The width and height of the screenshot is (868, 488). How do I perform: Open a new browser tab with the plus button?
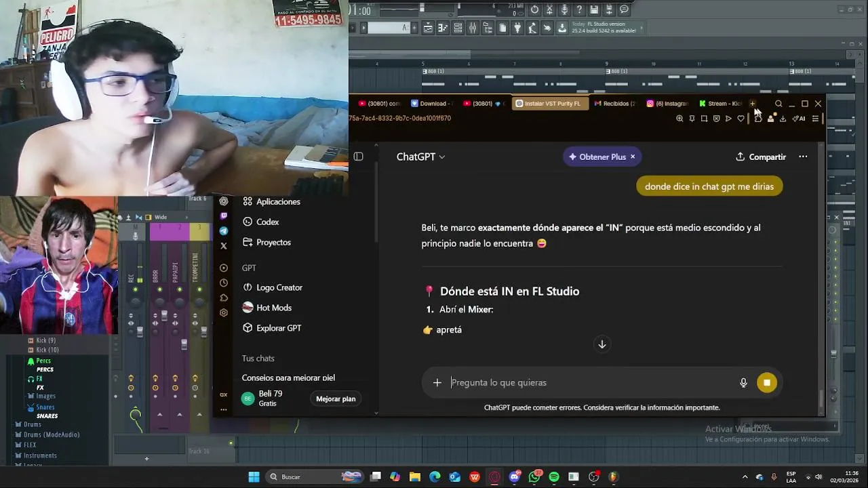[752, 104]
